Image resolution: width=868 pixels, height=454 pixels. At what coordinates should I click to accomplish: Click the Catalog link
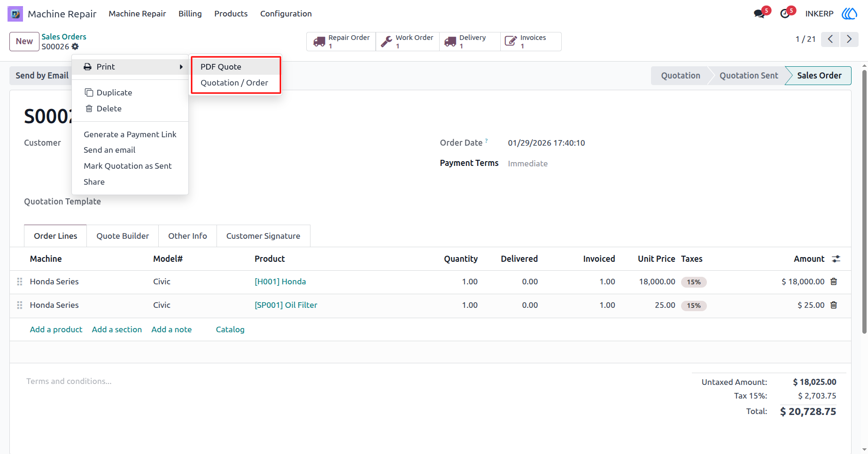click(230, 329)
